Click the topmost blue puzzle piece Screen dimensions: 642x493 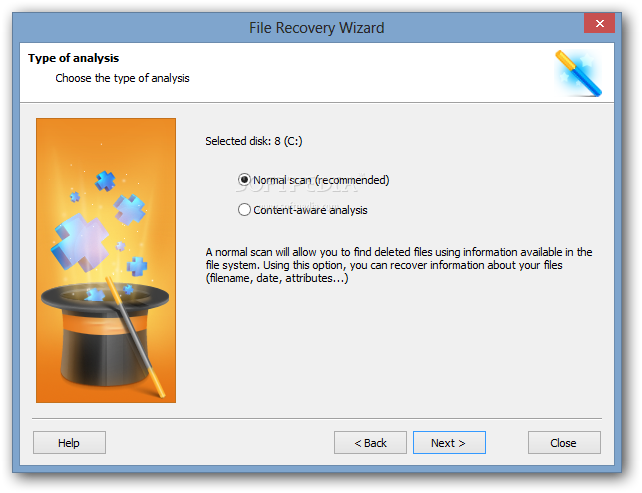click(x=105, y=181)
